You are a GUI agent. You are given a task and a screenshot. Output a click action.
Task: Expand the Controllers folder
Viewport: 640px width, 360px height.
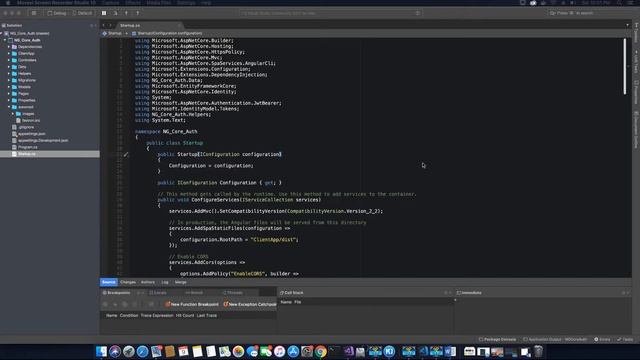[x=9, y=60]
